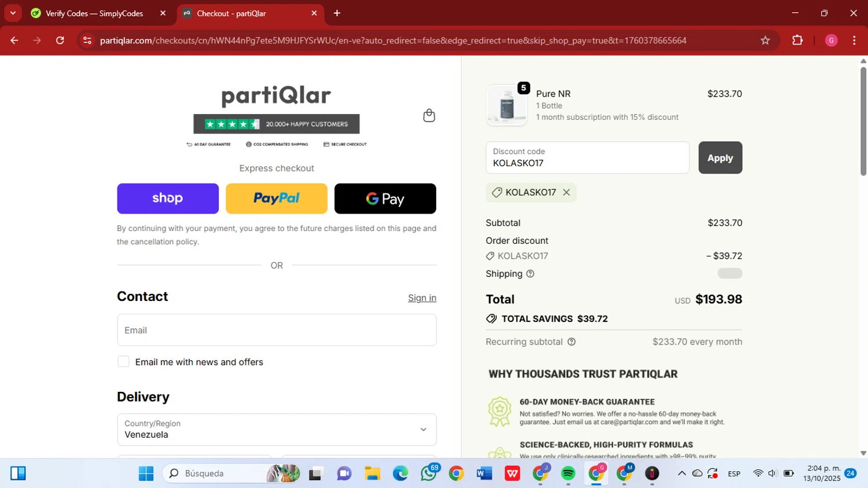
Task: Open the chat app icon in taskbar
Action: (344, 474)
